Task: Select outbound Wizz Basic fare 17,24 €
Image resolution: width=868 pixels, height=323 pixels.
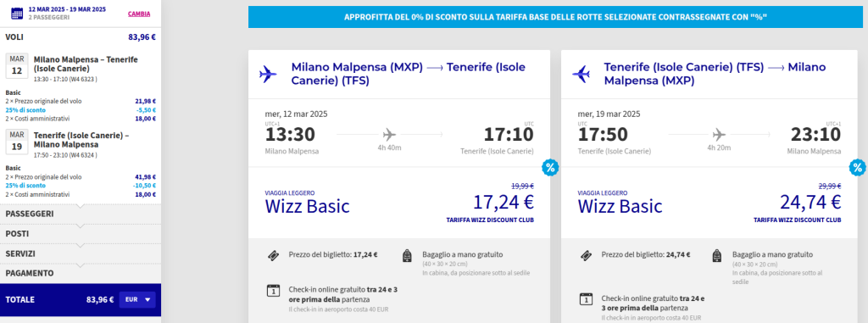Action: [399, 203]
